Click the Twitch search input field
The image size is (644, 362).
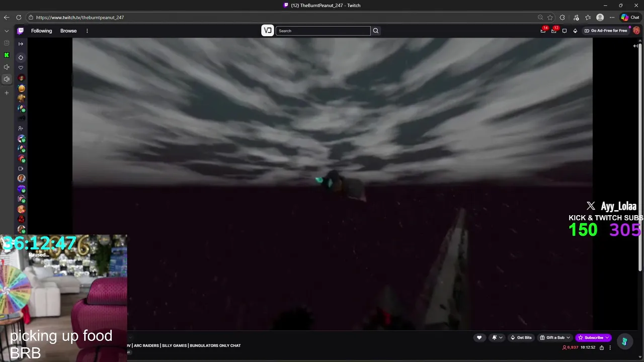[x=323, y=31]
